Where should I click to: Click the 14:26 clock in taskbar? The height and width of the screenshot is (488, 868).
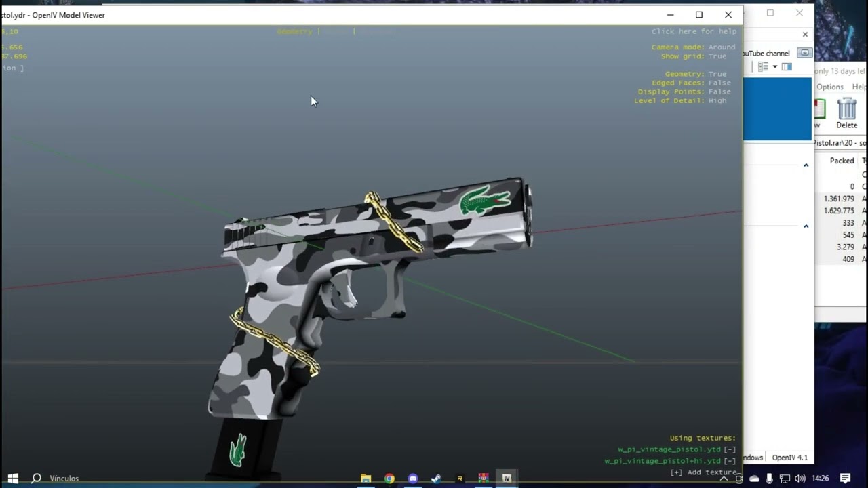tap(820, 479)
